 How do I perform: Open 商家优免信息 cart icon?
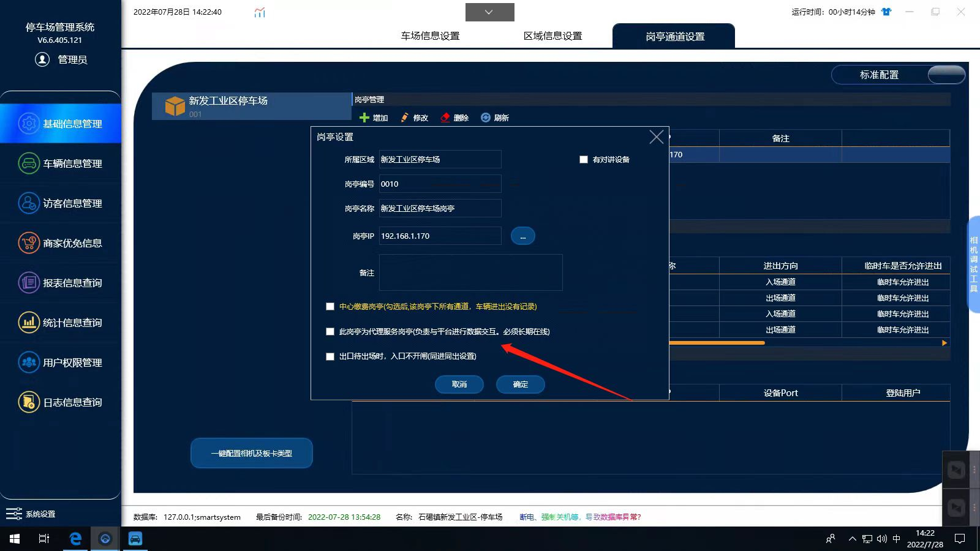[29, 243]
